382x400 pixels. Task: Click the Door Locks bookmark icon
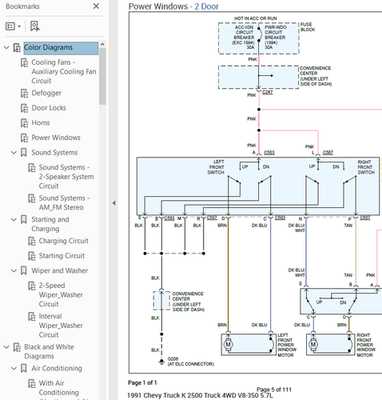pos(24,108)
